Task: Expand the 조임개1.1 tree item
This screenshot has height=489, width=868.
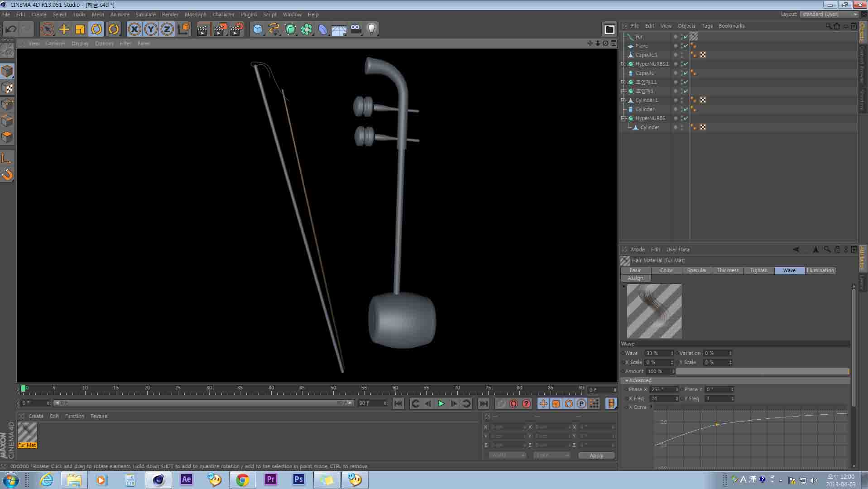Action: [x=623, y=82]
